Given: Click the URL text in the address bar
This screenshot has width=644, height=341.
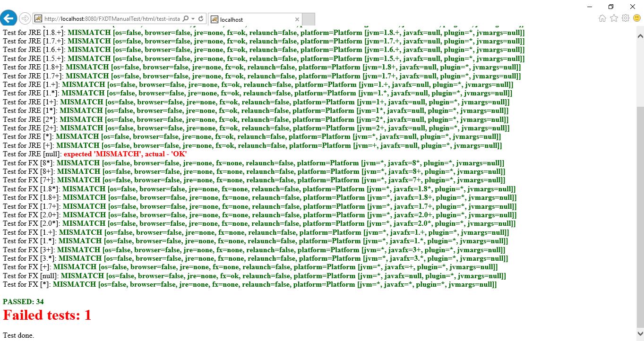Looking at the screenshot, I should pos(111,19).
